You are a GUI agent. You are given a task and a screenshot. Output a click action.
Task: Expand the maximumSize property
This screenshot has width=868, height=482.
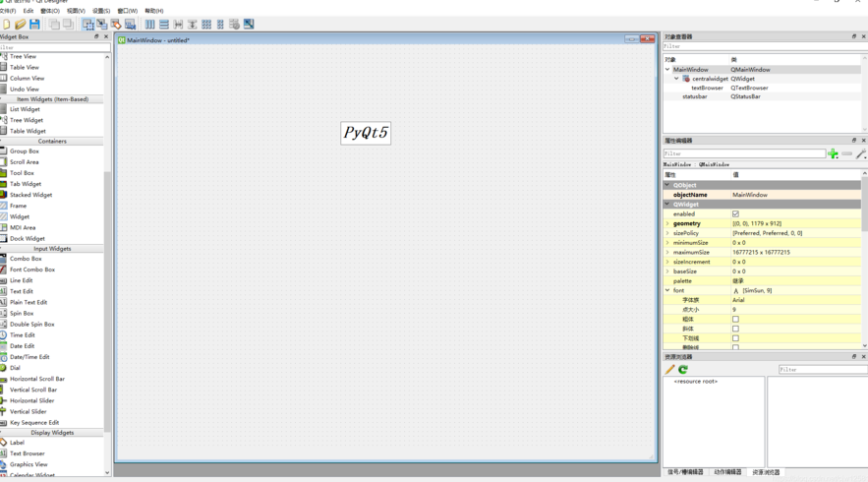coord(667,252)
